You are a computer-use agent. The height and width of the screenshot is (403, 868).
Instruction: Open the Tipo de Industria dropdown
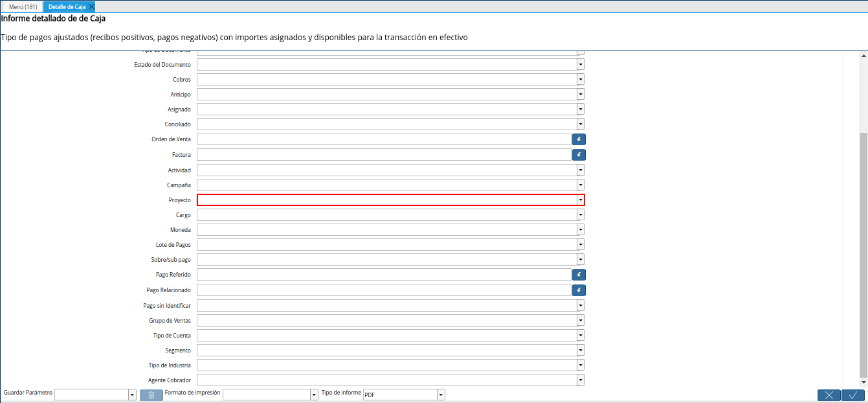coord(580,365)
